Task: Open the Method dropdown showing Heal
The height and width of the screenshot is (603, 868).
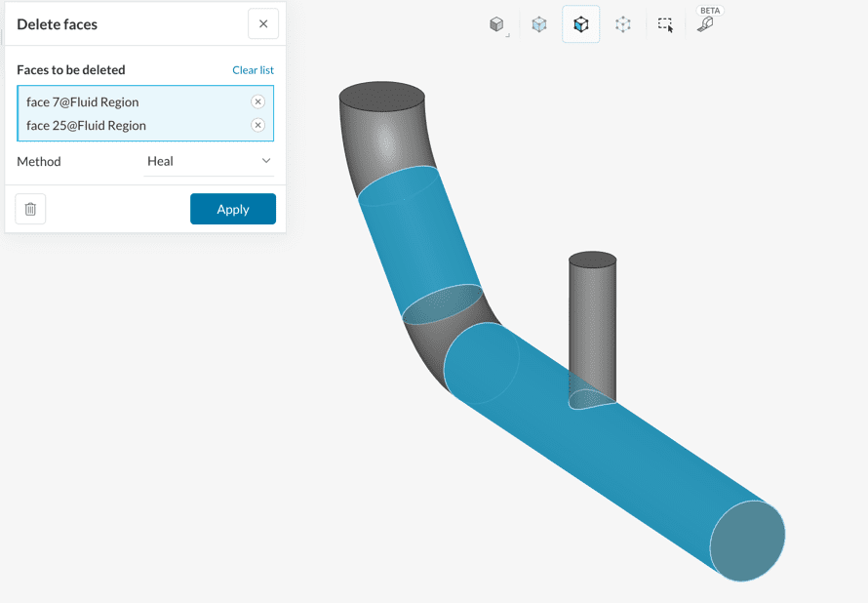Action: coord(209,161)
